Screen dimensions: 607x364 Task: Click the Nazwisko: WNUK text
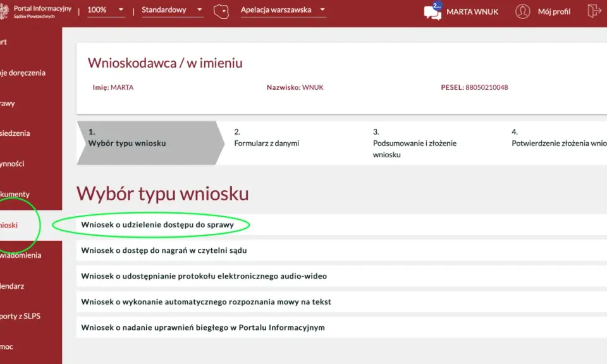coord(295,87)
